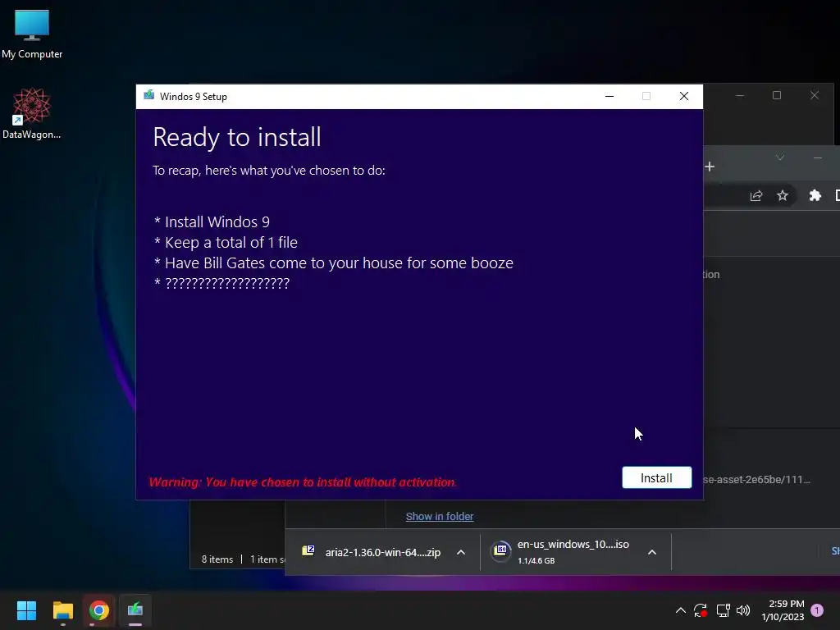Switch to Chrome on the taskbar

point(99,610)
